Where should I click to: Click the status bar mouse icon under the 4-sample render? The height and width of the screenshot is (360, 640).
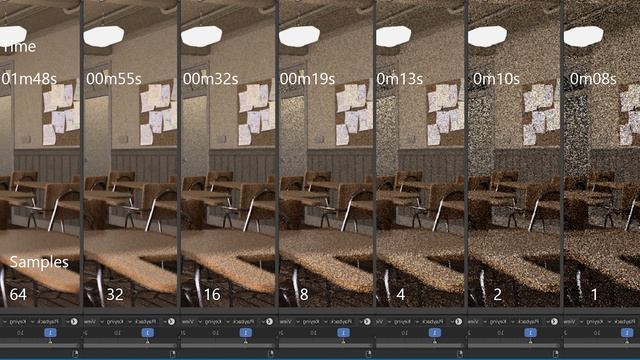click(x=460, y=353)
